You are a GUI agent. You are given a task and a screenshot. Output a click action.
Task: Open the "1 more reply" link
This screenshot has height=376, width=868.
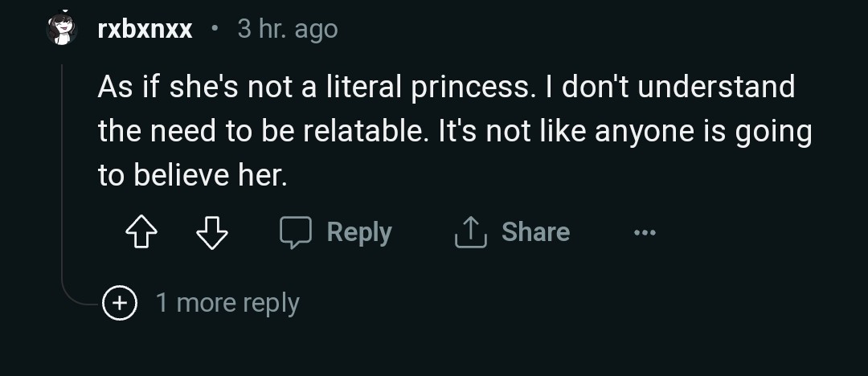point(227,303)
